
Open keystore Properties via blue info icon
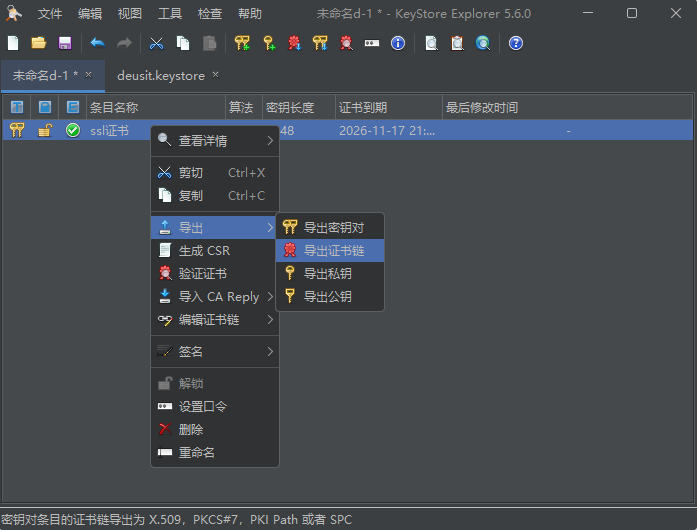pyautogui.click(x=398, y=43)
